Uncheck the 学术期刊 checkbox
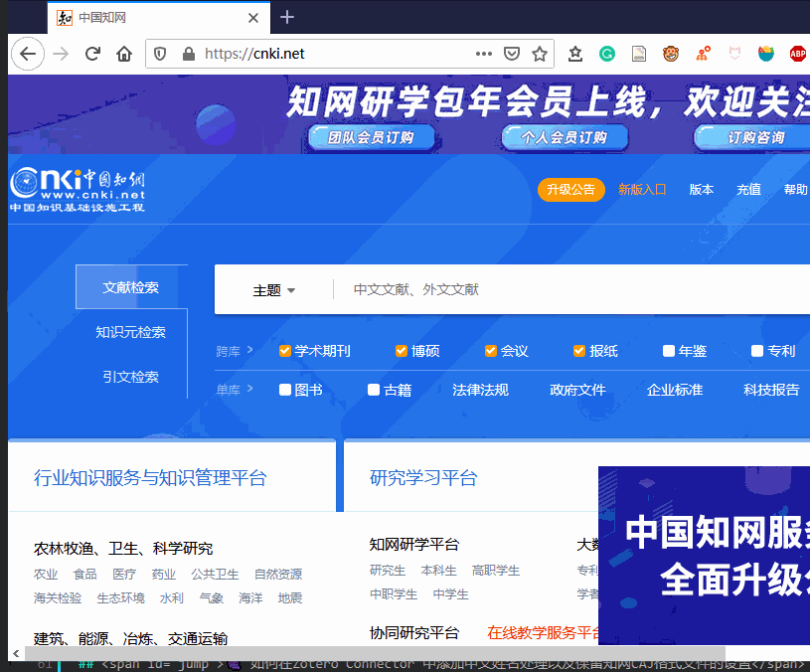Image resolution: width=810 pixels, height=672 pixels. [x=284, y=351]
